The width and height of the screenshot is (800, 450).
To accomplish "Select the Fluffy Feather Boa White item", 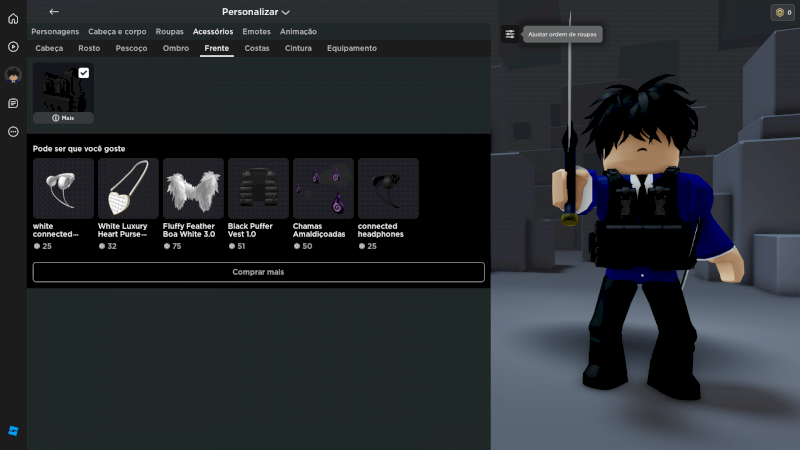I will click(193, 188).
